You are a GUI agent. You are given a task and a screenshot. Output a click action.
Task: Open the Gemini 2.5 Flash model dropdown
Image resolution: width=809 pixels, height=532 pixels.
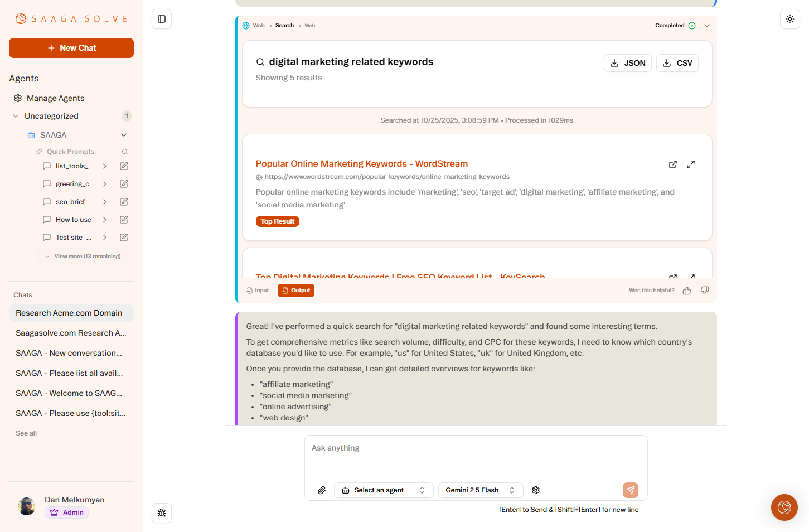(480, 490)
